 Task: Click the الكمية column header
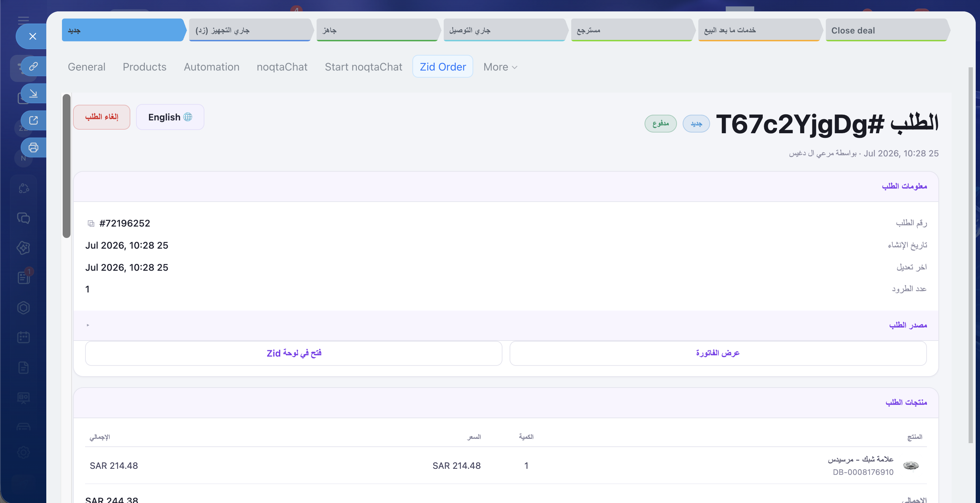click(x=526, y=437)
